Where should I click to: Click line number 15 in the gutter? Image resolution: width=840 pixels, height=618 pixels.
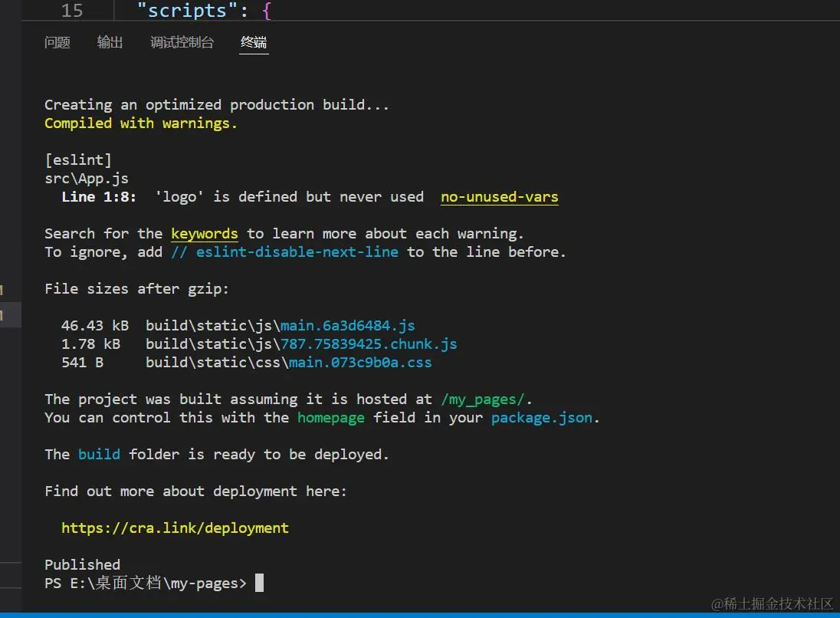72,10
